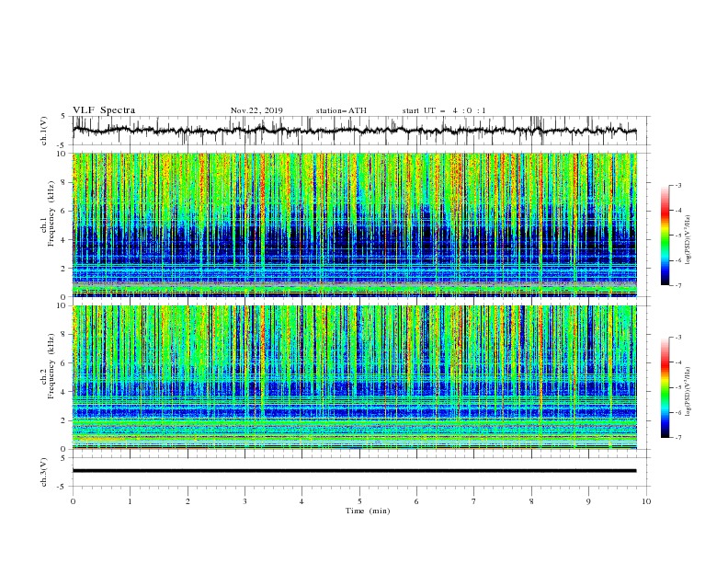Click the date 'Nov.22, 2019'

click(256, 110)
